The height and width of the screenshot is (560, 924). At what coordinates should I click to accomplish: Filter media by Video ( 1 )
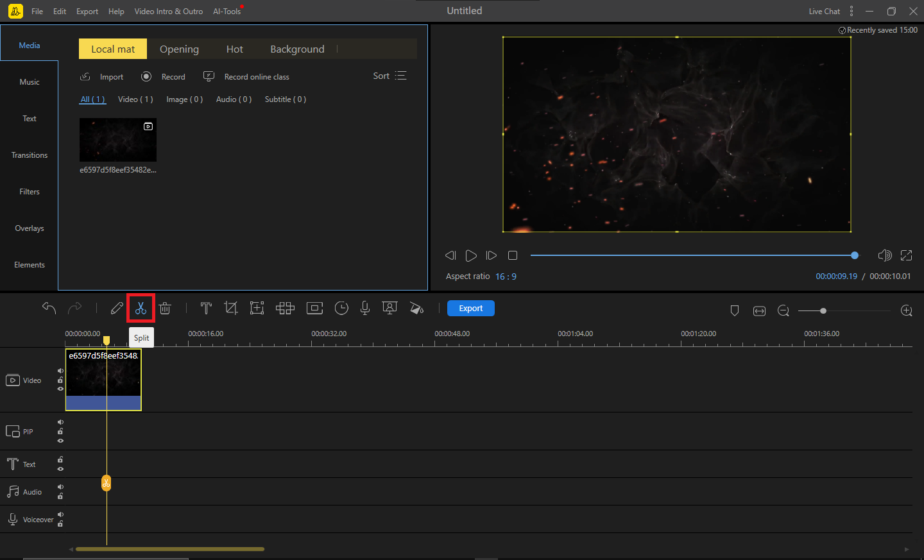pyautogui.click(x=135, y=99)
